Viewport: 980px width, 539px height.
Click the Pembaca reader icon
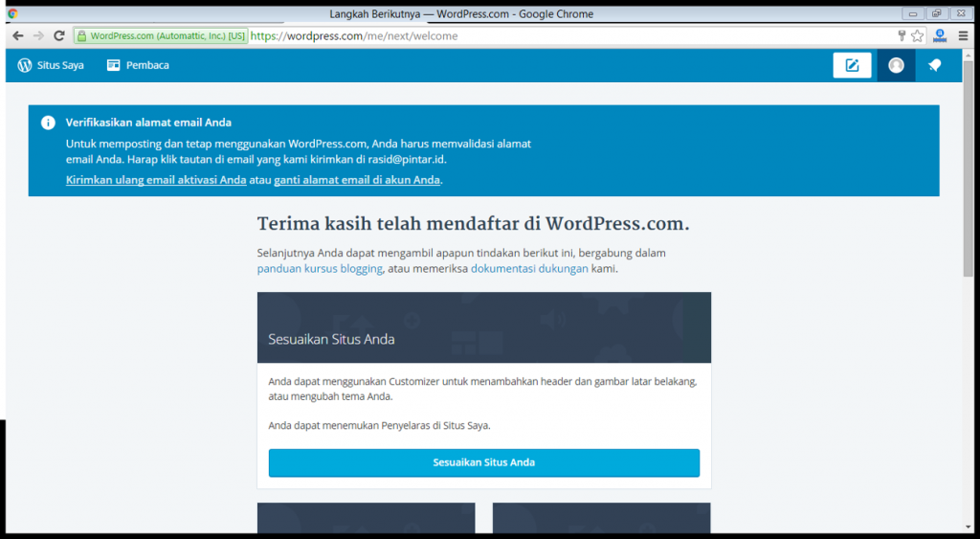coord(113,65)
